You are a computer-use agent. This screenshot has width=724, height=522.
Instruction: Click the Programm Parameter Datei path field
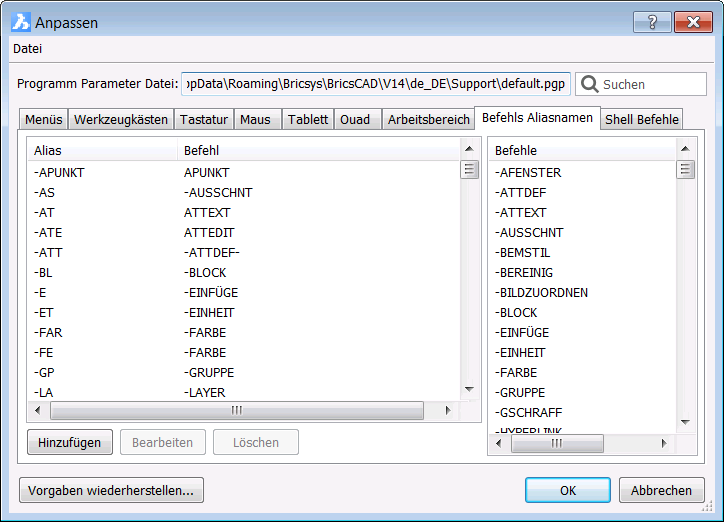pos(375,84)
